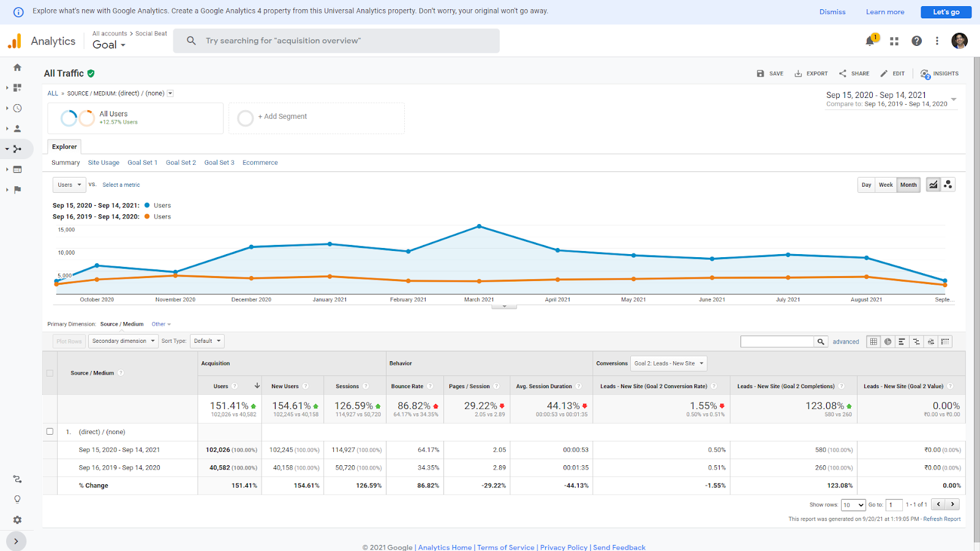The width and height of the screenshot is (980, 551).
Task: Click the SAVE report button
Action: pyautogui.click(x=770, y=73)
